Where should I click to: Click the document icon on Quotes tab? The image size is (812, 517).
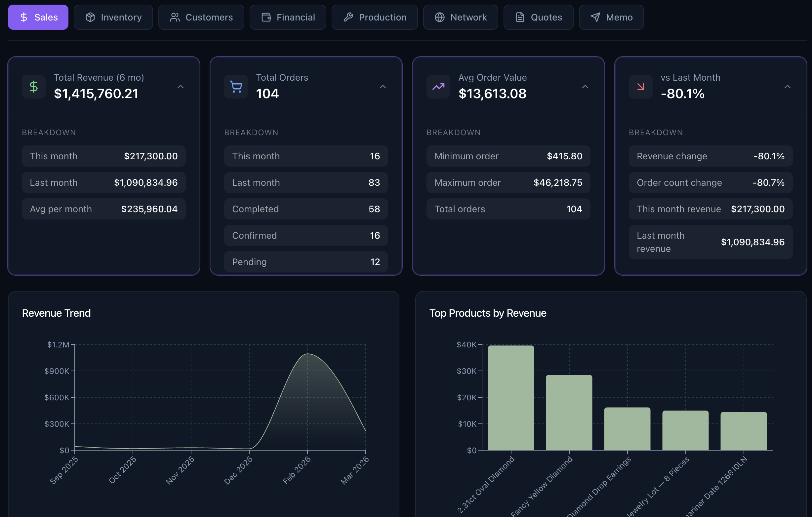coord(520,17)
